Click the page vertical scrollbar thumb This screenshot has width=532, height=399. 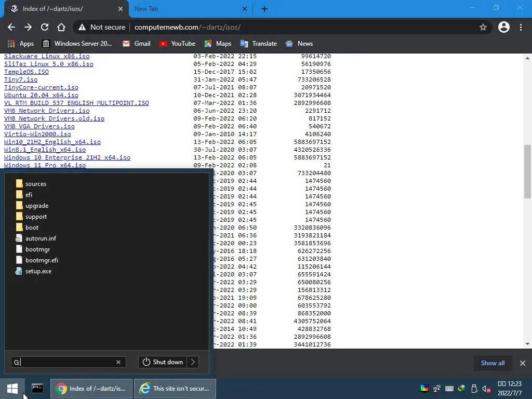tap(527, 171)
